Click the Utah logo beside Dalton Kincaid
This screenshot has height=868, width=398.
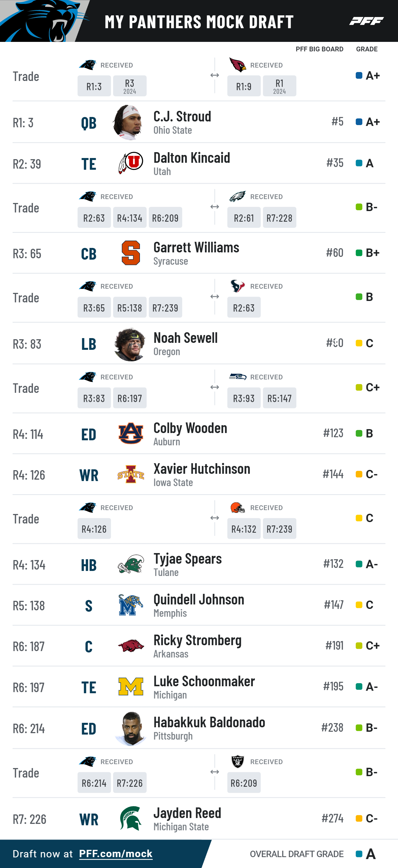point(131,163)
